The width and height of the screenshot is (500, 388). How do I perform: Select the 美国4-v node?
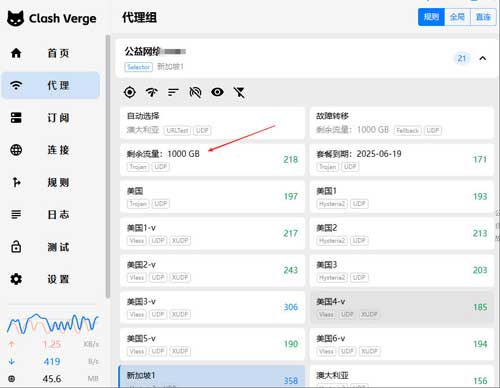coord(402,307)
